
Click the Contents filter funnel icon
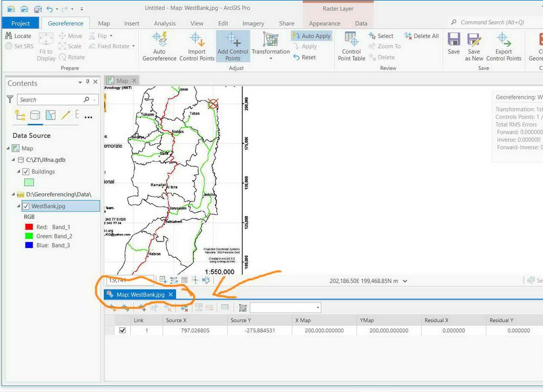(x=10, y=99)
